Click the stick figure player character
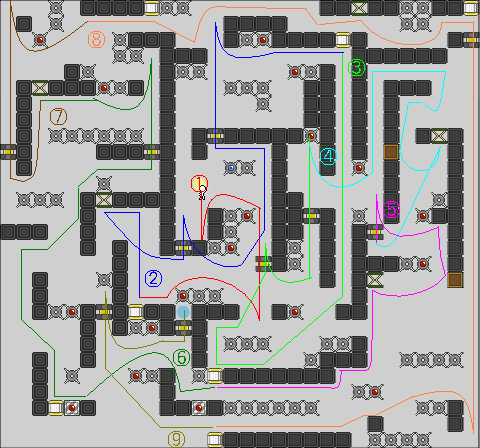Viewport: 480px width, 448px height. (x=202, y=193)
